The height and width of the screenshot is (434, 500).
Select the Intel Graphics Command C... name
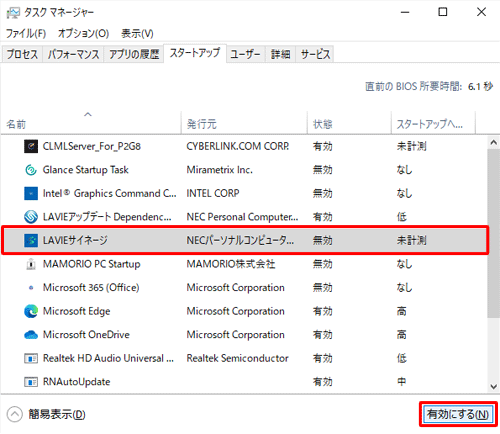click(x=109, y=193)
